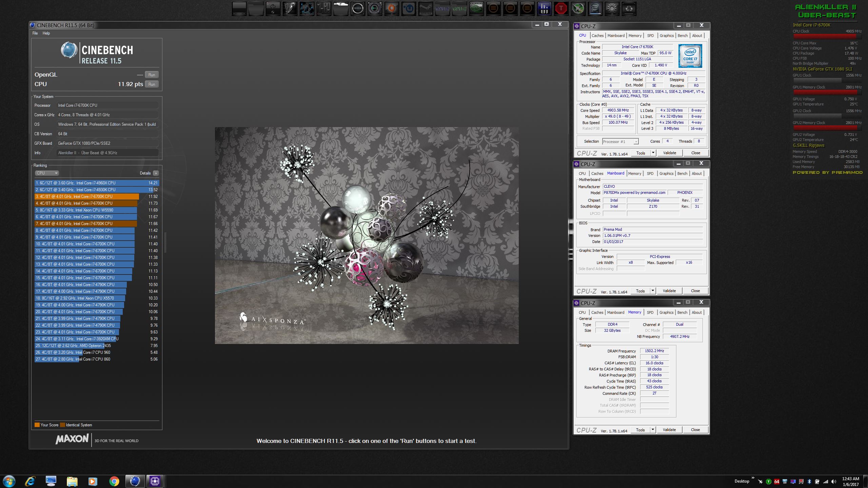Select About tab in Mainboard CPU-Z window
The height and width of the screenshot is (488, 868).
click(697, 174)
